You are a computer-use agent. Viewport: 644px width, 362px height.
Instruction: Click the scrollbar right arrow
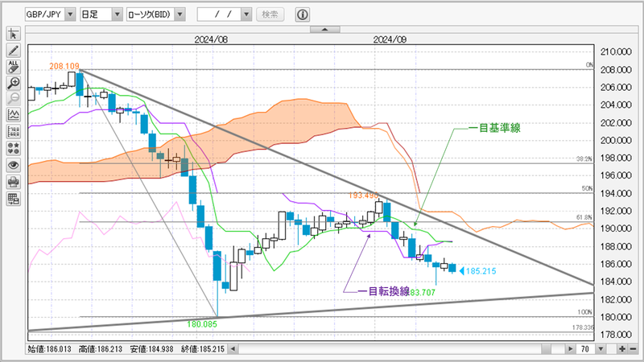click(x=570, y=349)
